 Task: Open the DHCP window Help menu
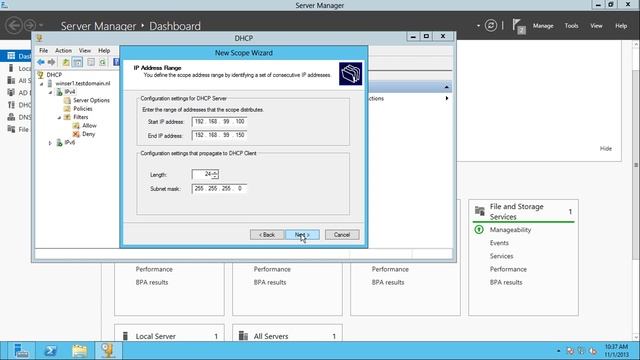104,51
